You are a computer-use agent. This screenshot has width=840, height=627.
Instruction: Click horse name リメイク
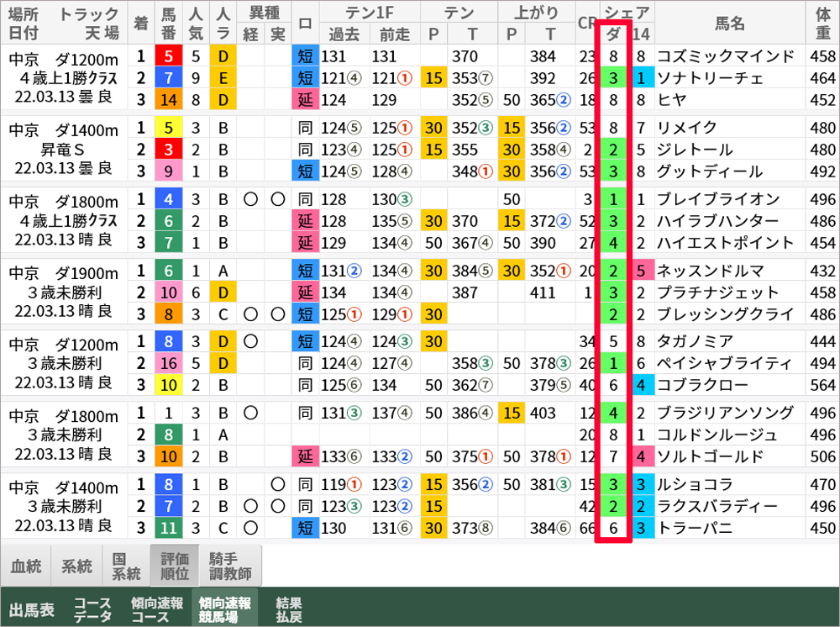[687, 128]
